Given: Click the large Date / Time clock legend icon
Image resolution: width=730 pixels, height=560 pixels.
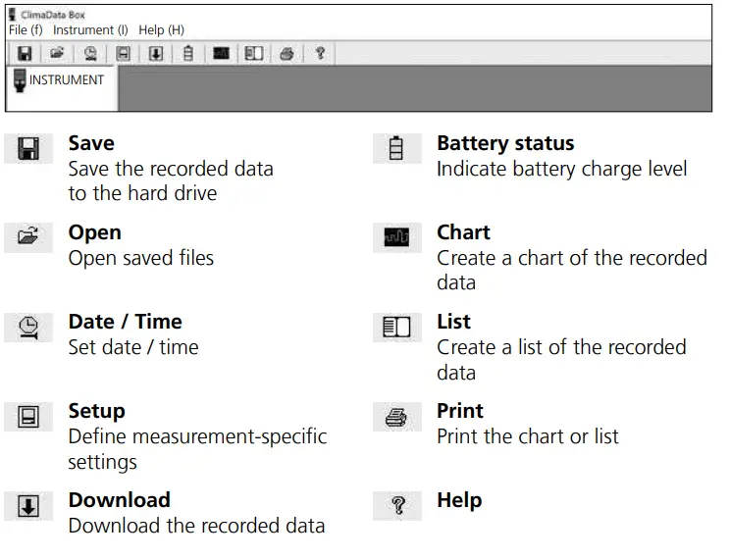Looking at the screenshot, I should point(28,328).
